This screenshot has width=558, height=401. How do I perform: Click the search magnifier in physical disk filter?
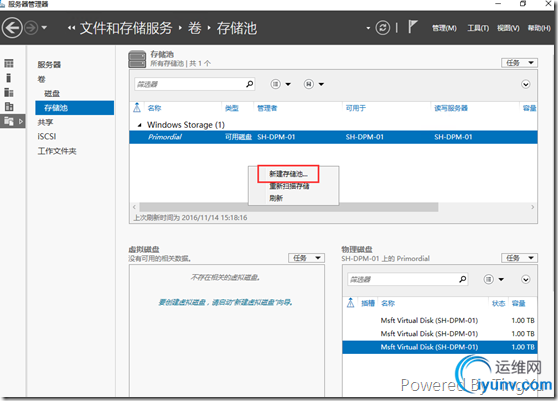[x=463, y=279]
